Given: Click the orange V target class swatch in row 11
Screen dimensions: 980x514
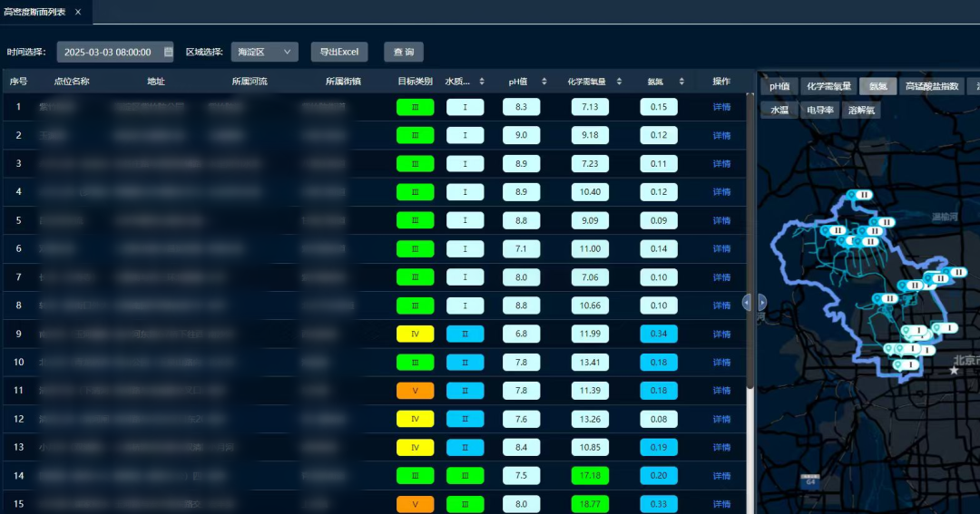Looking at the screenshot, I should coord(415,391).
